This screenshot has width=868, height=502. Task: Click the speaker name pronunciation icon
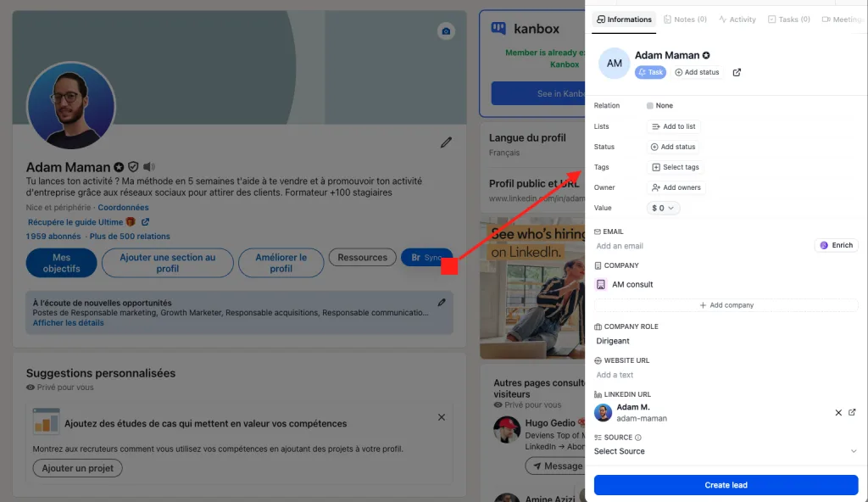click(x=149, y=167)
